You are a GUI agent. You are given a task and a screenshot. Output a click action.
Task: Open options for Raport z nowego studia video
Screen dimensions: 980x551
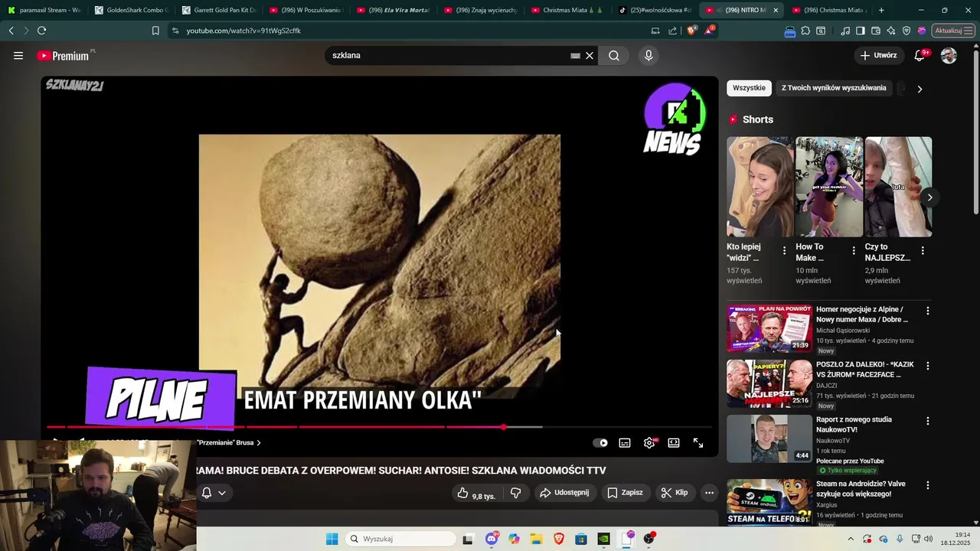[x=928, y=421]
